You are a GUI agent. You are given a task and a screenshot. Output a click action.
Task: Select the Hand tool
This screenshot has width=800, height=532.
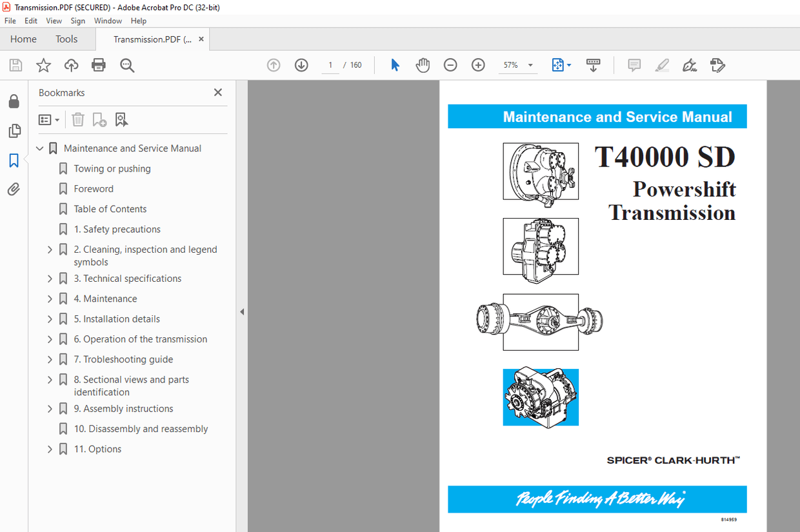point(423,64)
